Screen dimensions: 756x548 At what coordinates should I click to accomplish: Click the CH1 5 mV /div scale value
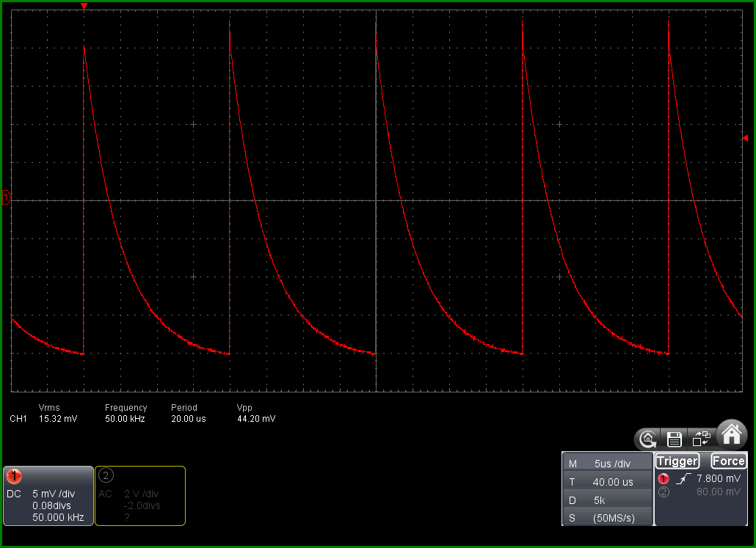[x=54, y=494]
